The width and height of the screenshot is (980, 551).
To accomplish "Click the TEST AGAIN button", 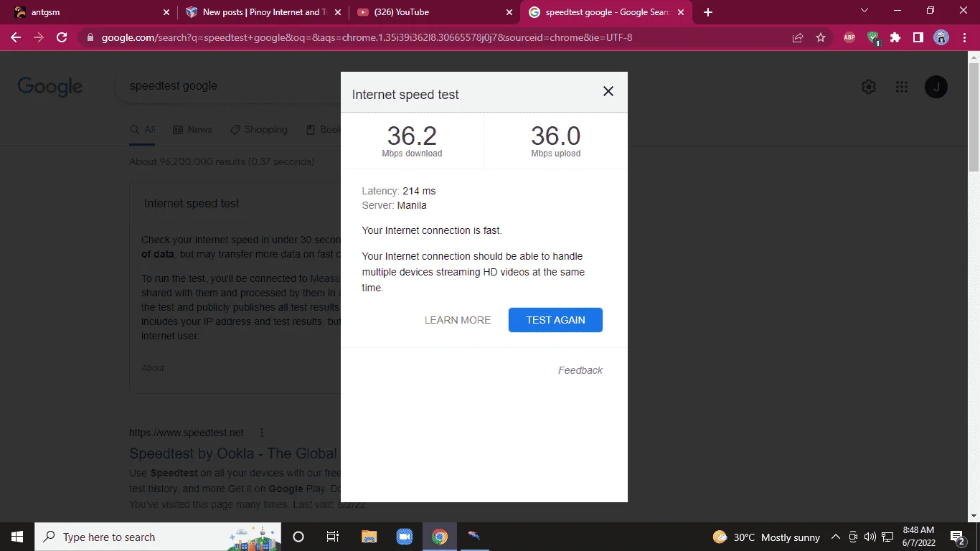I will (x=555, y=320).
